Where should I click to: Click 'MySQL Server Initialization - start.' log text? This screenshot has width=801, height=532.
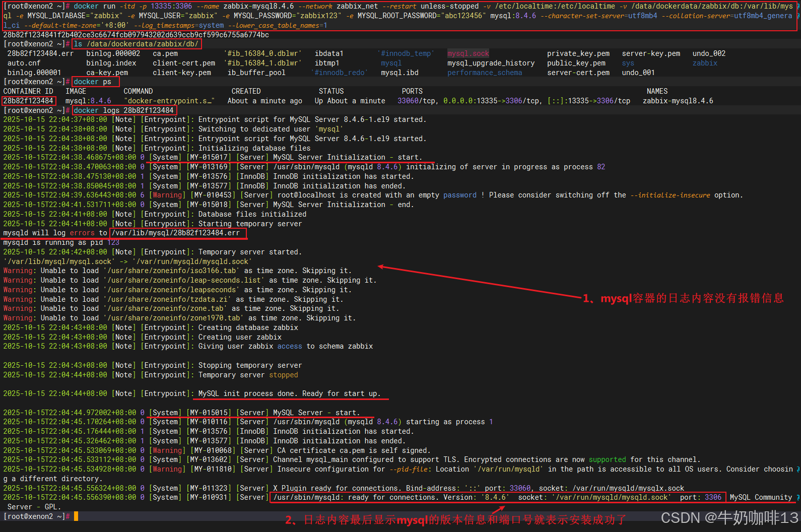[348, 157]
